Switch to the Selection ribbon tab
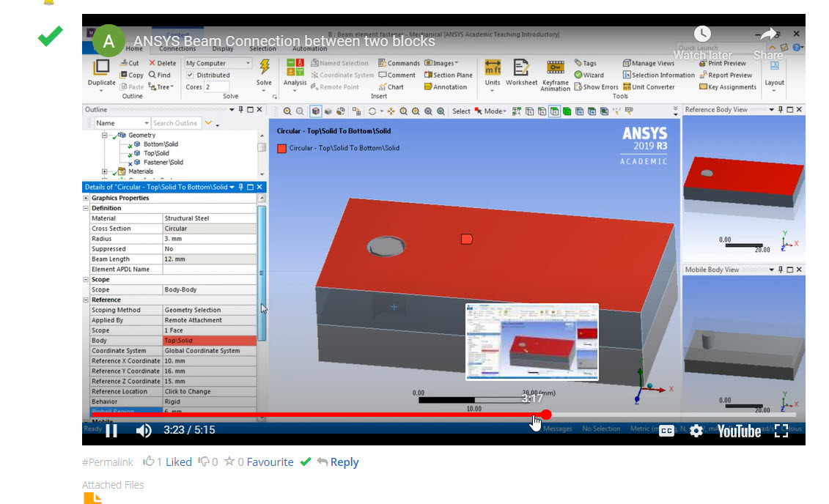Screen dimensions: 829x504 [262, 48]
